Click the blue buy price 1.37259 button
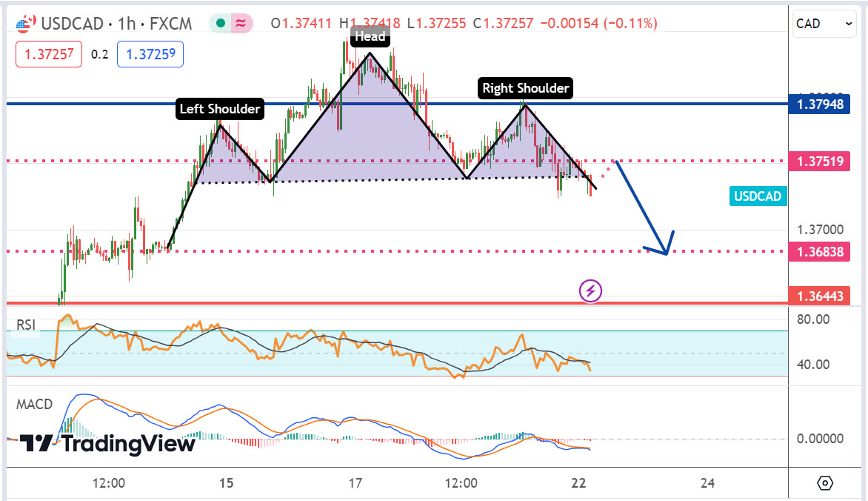The image size is (868, 501). point(150,54)
